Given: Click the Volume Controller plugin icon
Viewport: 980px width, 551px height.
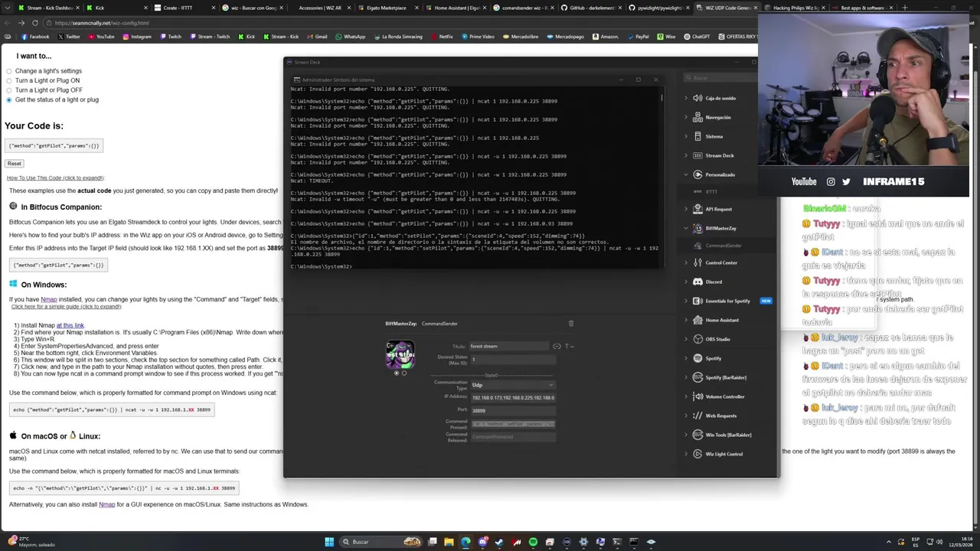Looking at the screenshot, I should [x=697, y=396].
